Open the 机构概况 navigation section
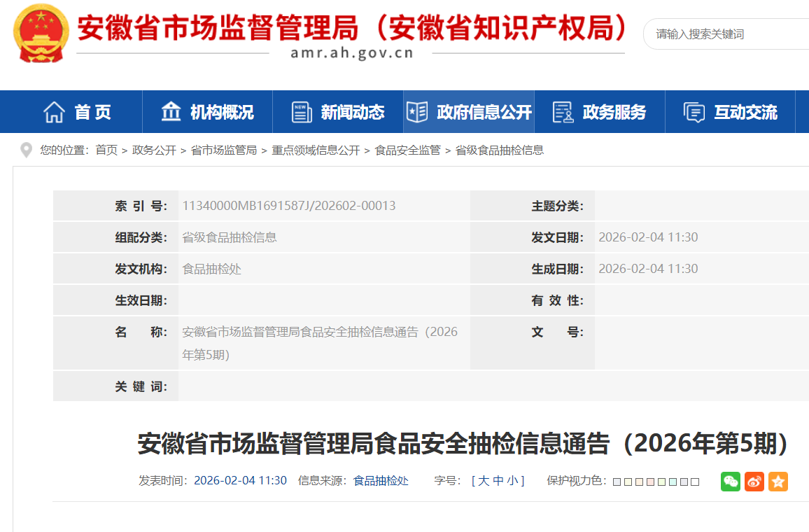Screen dimensions: 809x532 coord(208,112)
